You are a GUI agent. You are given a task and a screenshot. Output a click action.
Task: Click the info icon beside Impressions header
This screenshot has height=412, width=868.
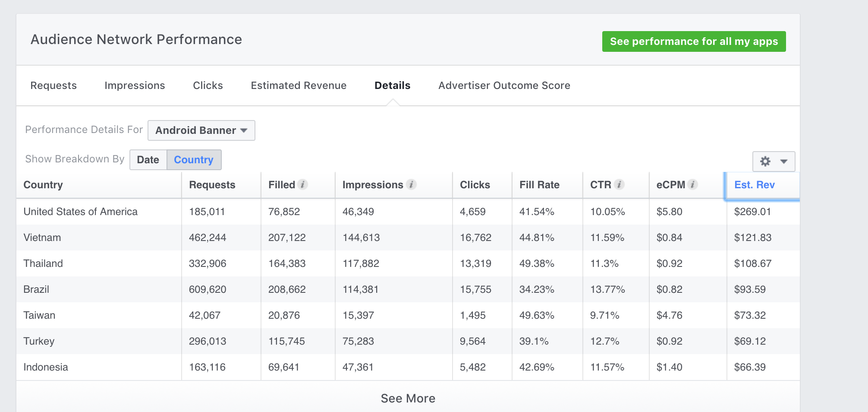(411, 184)
